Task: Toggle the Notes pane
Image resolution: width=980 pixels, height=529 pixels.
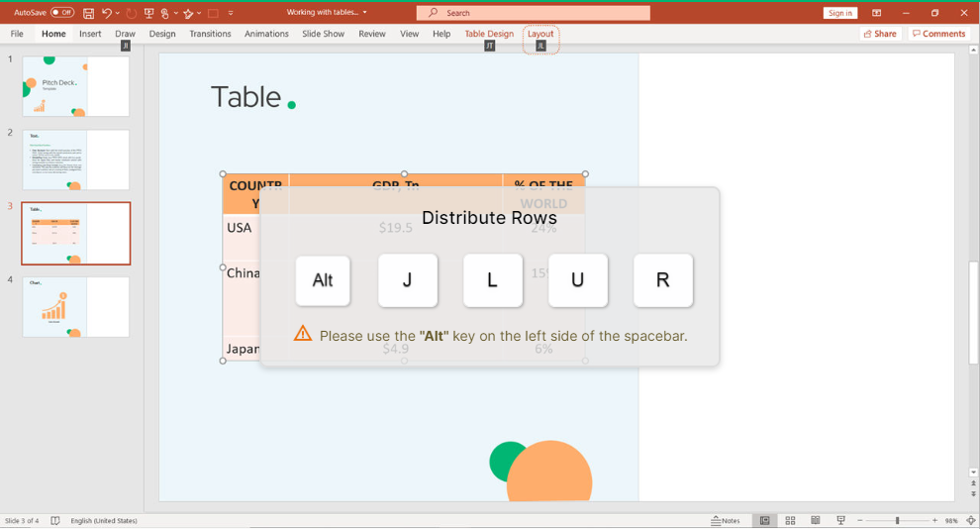Action: 726,520
